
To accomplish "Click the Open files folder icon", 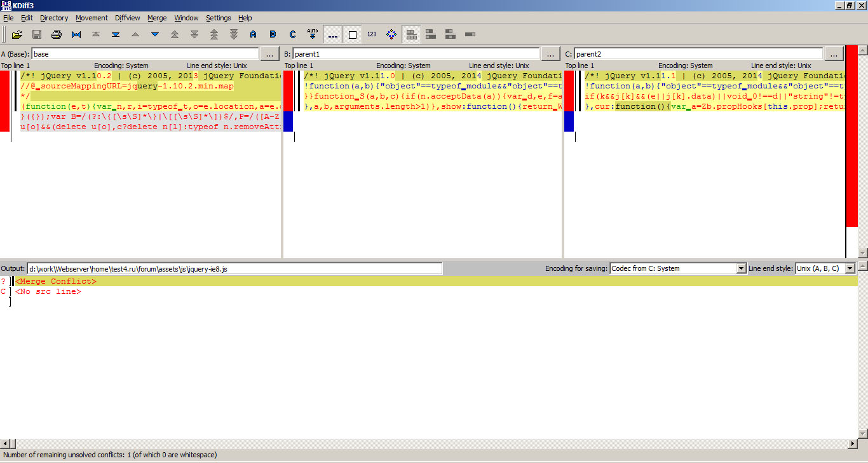I will (17, 34).
